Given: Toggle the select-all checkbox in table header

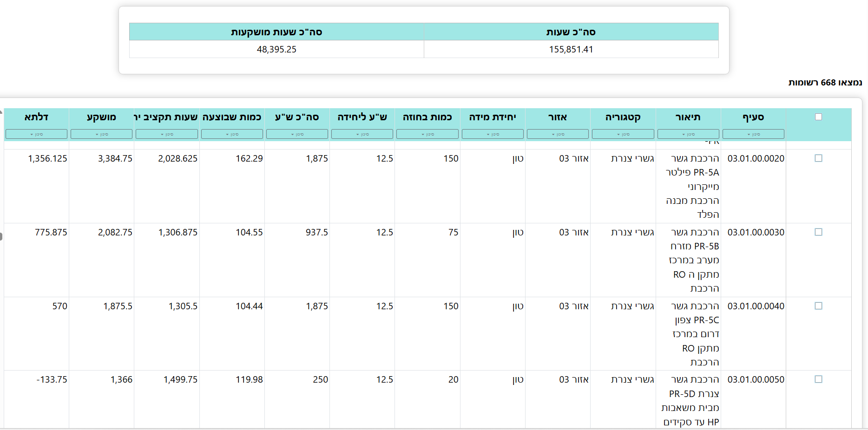Looking at the screenshot, I should coord(818,117).
